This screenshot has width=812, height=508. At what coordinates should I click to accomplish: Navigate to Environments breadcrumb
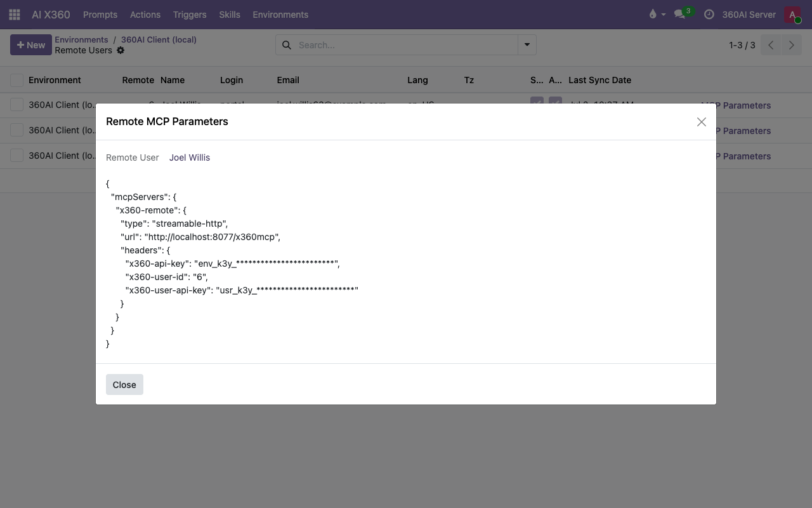tap(81, 39)
